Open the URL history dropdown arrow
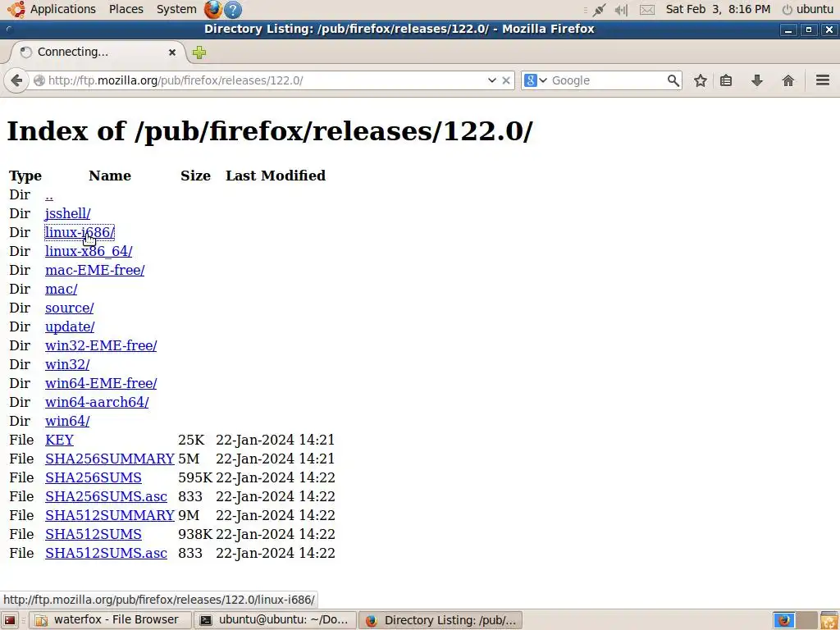This screenshot has width=840, height=630. coord(492,80)
